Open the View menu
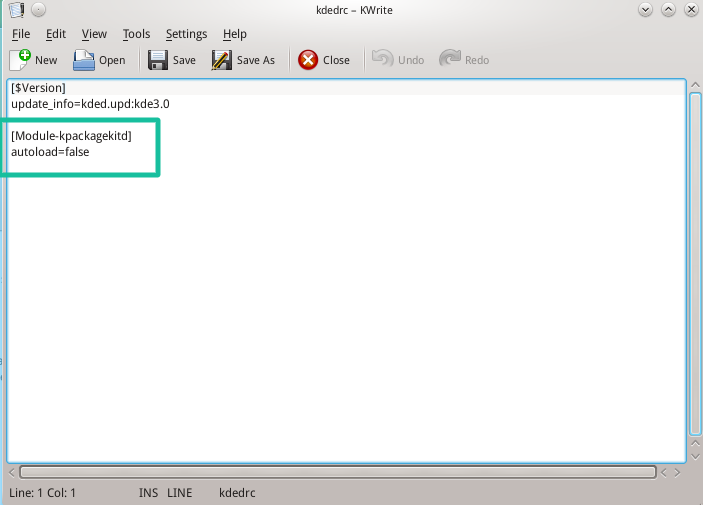Image resolution: width=703 pixels, height=505 pixels. (x=94, y=34)
